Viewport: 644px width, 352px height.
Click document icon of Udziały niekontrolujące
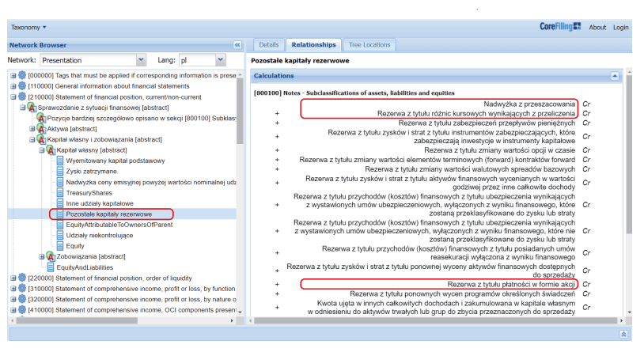[60, 236]
